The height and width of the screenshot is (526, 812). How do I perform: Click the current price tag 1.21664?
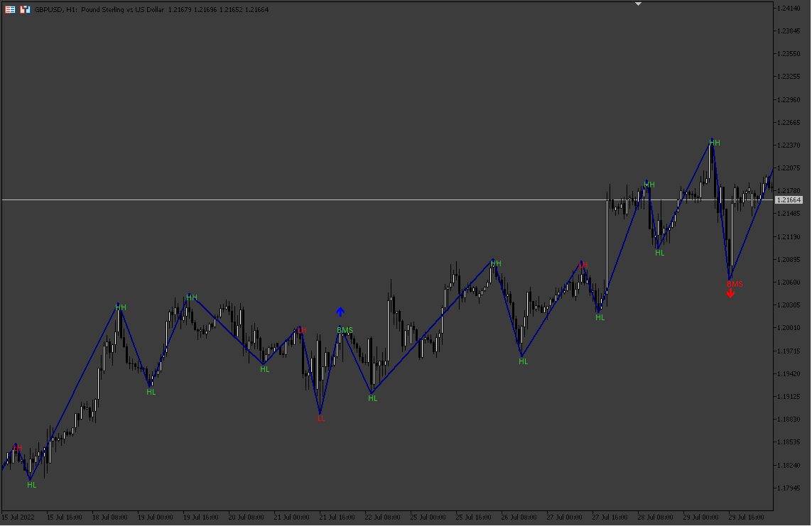click(789, 199)
